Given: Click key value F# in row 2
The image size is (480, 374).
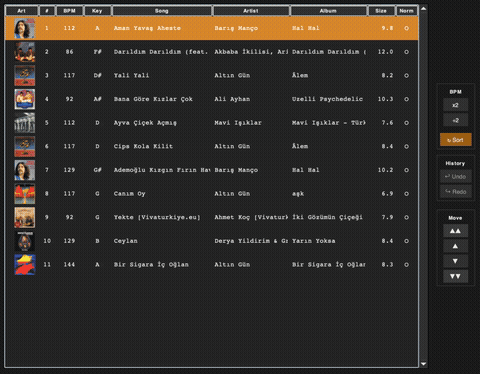Looking at the screenshot, I should (97, 52).
